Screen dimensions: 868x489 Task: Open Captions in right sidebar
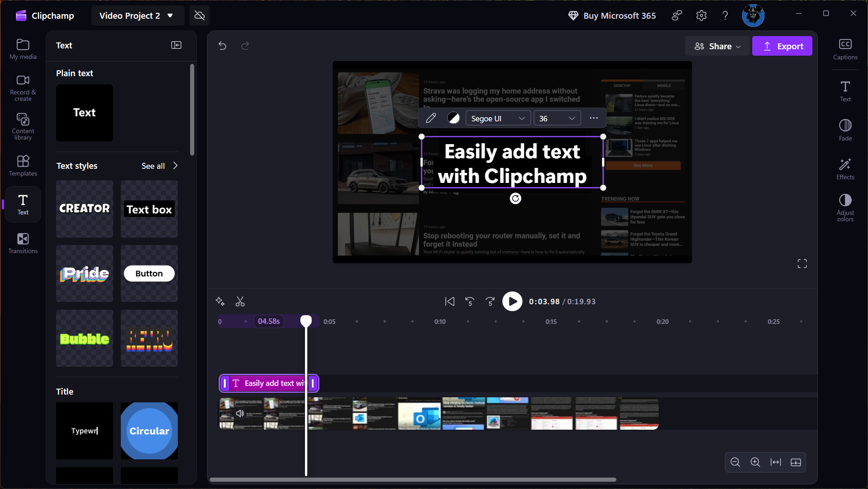pos(845,49)
